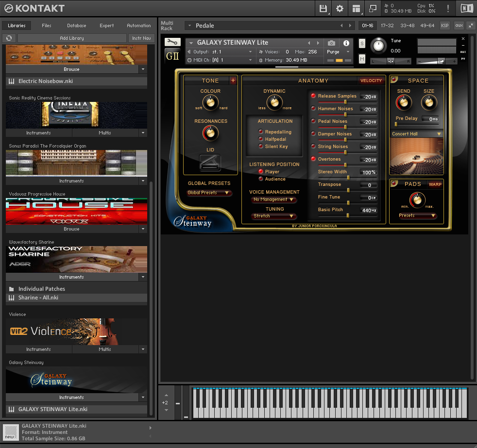Select next instrument arrow in header

pyautogui.click(x=318, y=43)
